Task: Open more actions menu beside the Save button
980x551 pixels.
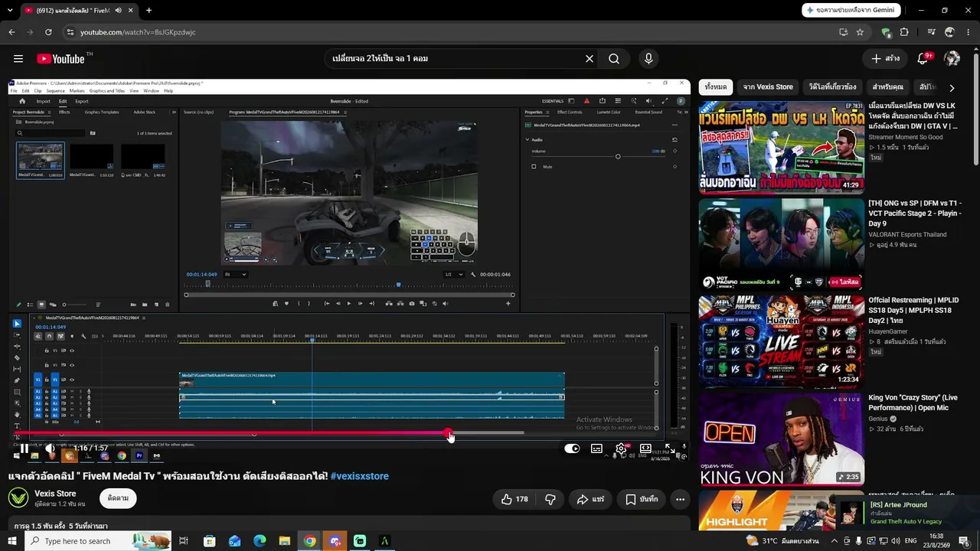Action: (x=680, y=499)
